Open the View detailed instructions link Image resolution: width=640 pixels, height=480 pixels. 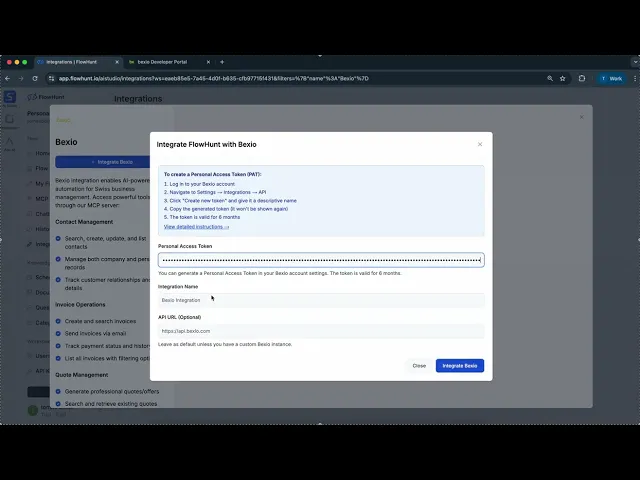coord(196,227)
